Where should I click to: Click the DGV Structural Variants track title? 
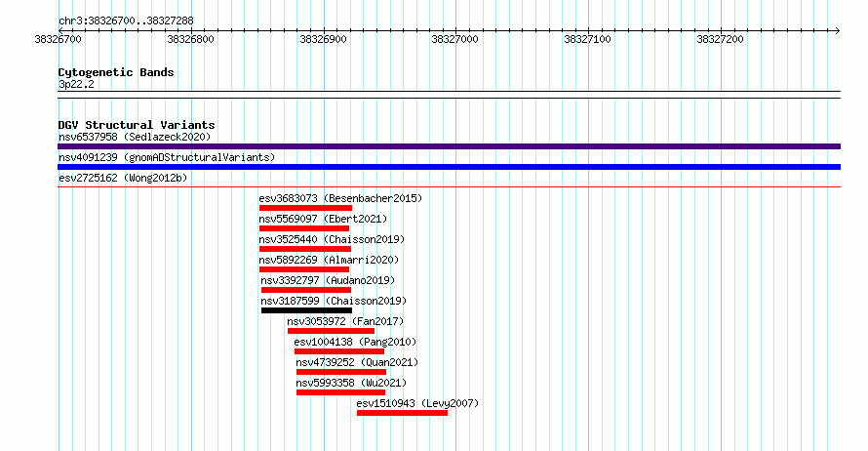coord(137,125)
